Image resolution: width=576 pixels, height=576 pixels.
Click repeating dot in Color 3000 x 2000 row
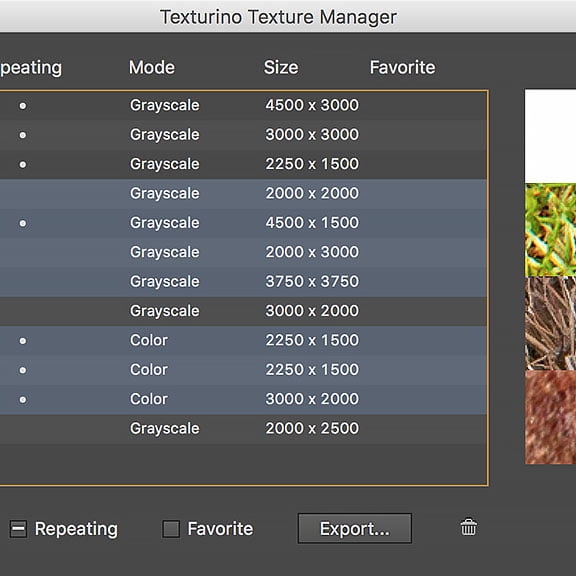[23, 399]
